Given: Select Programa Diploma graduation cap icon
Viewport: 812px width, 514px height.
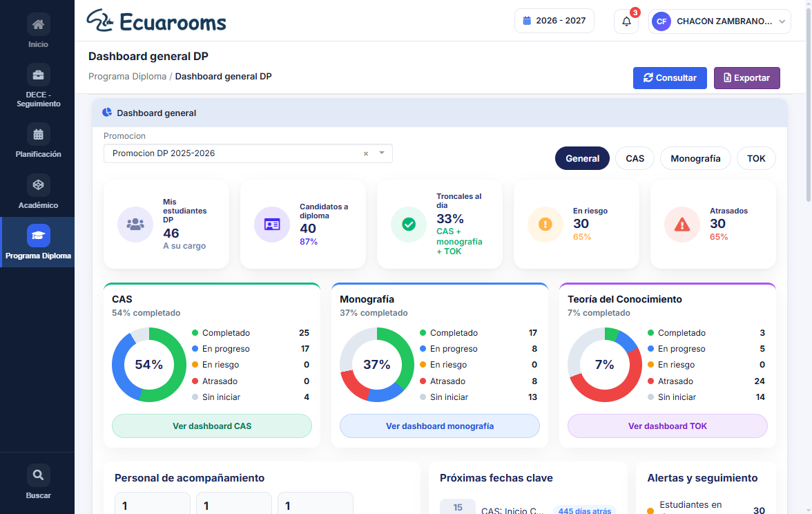Looking at the screenshot, I should (x=39, y=236).
